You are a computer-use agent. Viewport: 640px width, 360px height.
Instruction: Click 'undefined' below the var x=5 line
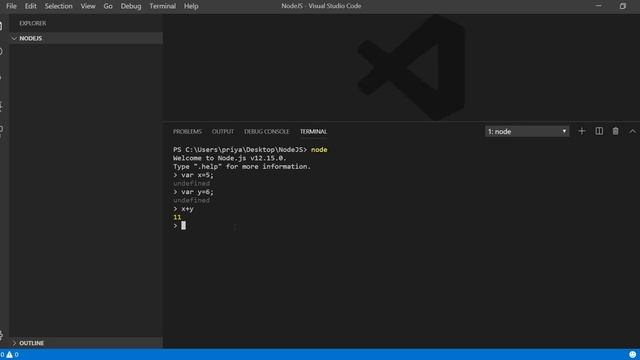coord(191,184)
